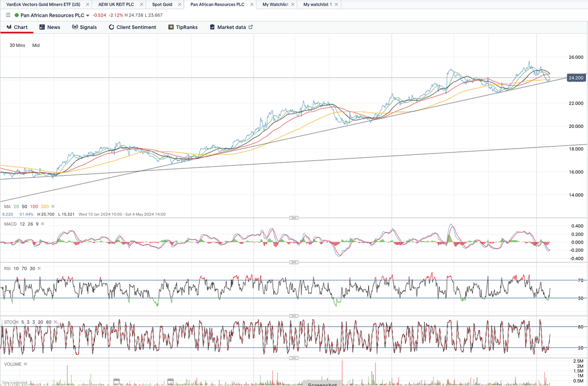
Task: Open Market data external link
Action: (x=231, y=27)
